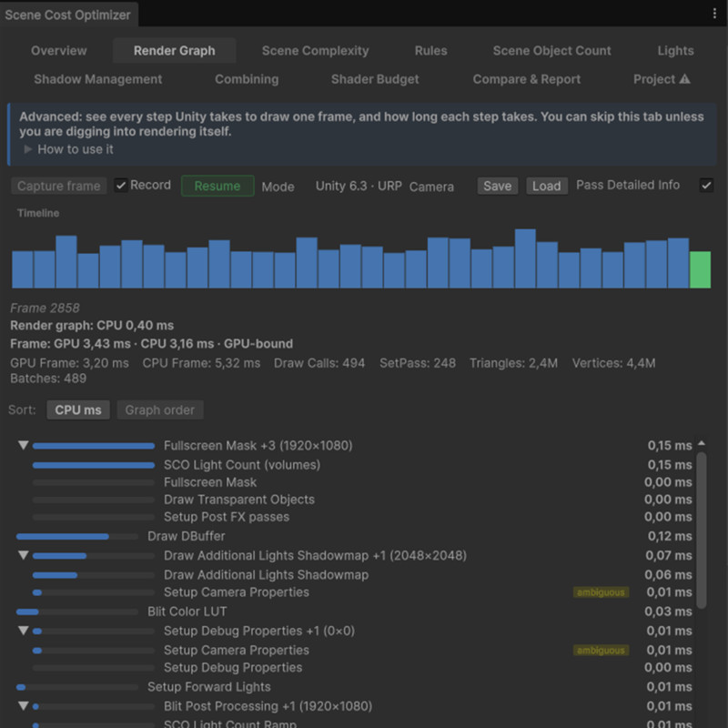Image resolution: width=728 pixels, height=728 pixels.
Task: Go to Compare & Report tab
Action: point(527,79)
